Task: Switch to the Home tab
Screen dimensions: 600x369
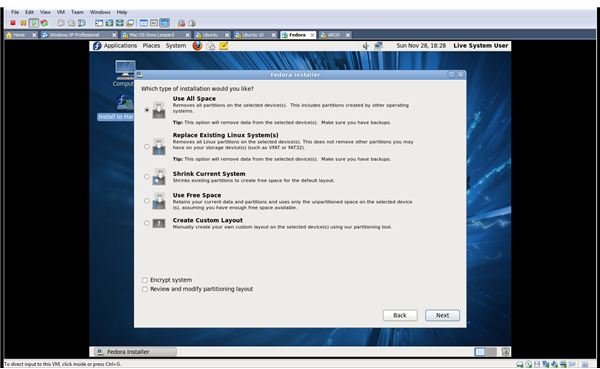Action: click(x=21, y=35)
